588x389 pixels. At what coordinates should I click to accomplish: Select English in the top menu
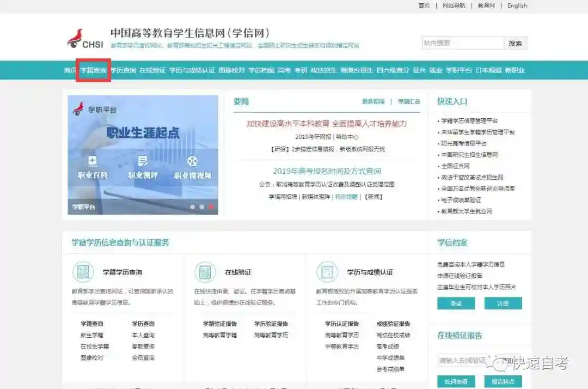[517, 5]
